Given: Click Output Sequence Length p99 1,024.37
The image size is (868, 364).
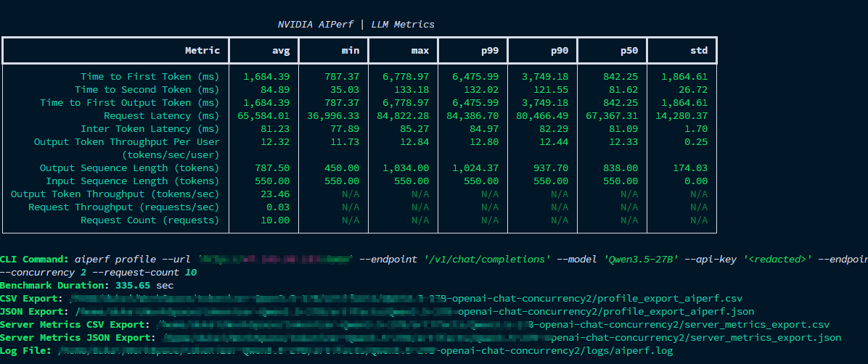Looking at the screenshot, I should (475, 167).
